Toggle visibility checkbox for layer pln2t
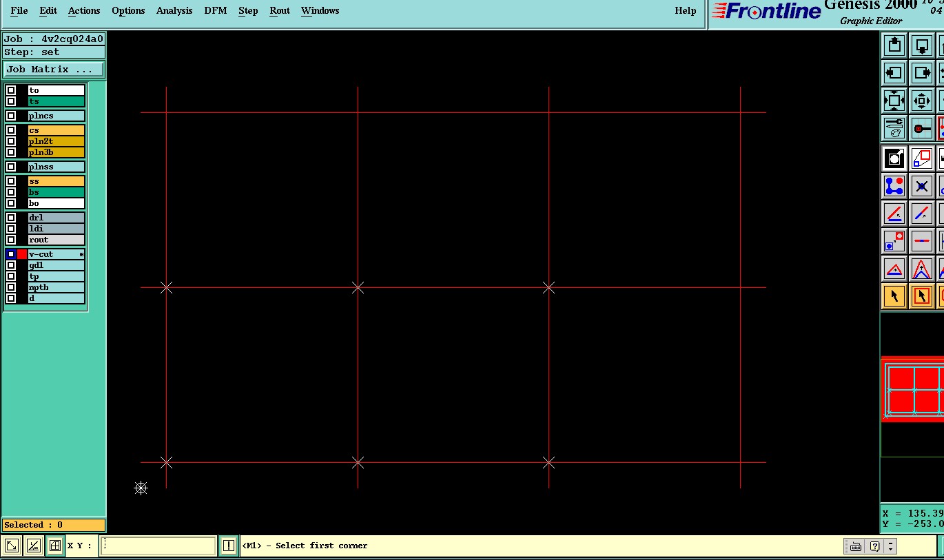Image resolution: width=944 pixels, height=560 pixels. [x=11, y=141]
